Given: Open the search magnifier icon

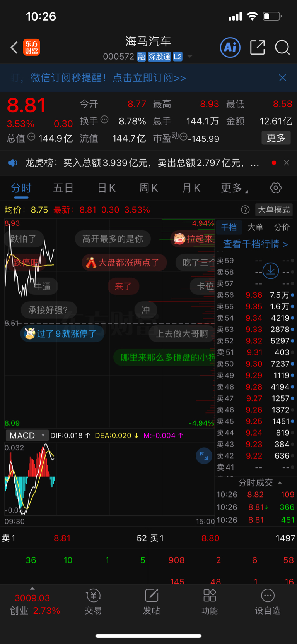Looking at the screenshot, I should point(282,48).
